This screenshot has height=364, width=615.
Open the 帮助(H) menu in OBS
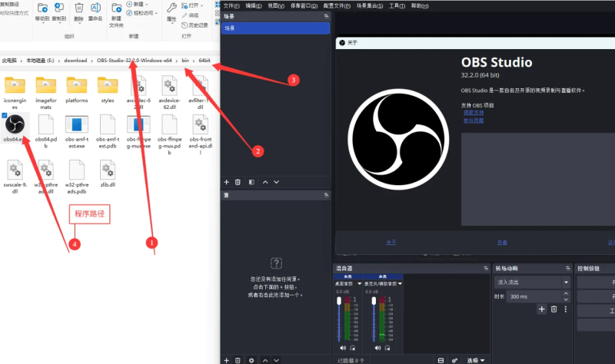click(420, 6)
